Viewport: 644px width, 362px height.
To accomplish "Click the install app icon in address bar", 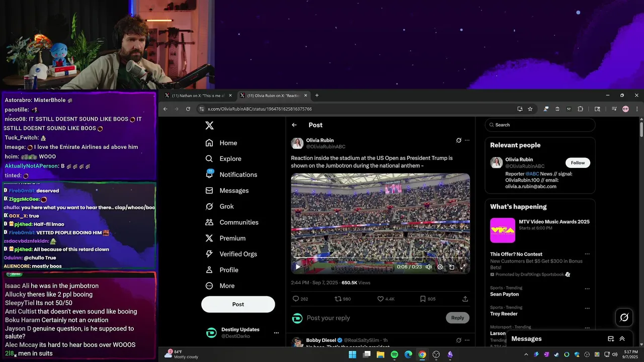I will [x=520, y=109].
